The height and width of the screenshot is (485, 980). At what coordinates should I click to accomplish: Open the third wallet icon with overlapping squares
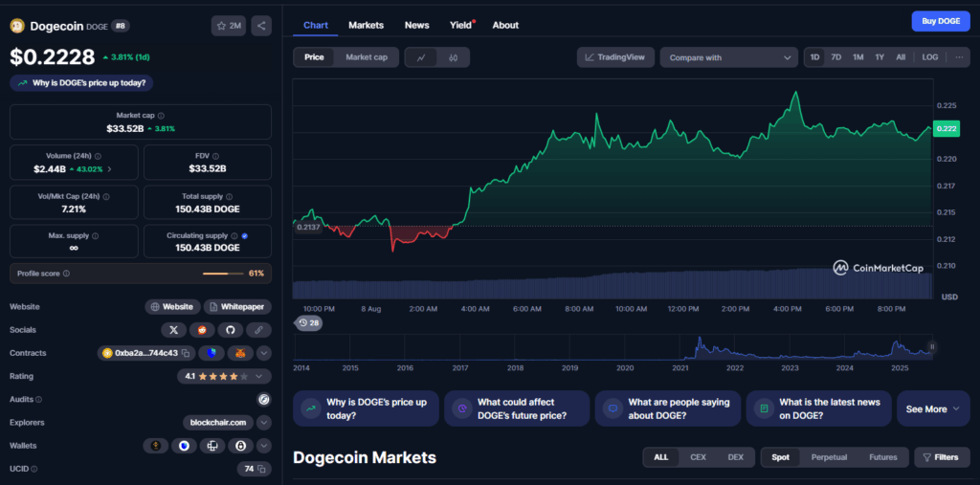tap(212, 446)
